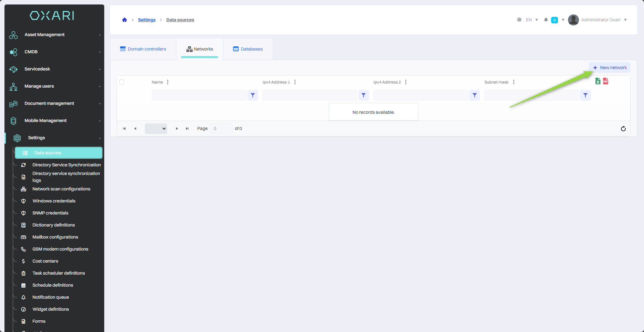Expand the Asset Management menu
Viewport: 644px width, 332px height.
[x=55, y=35]
